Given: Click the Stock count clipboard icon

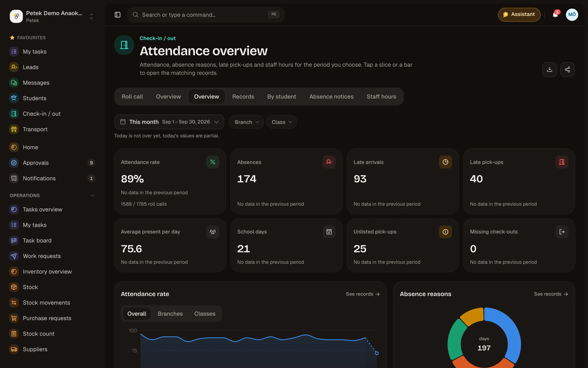Looking at the screenshot, I should click(14, 334).
